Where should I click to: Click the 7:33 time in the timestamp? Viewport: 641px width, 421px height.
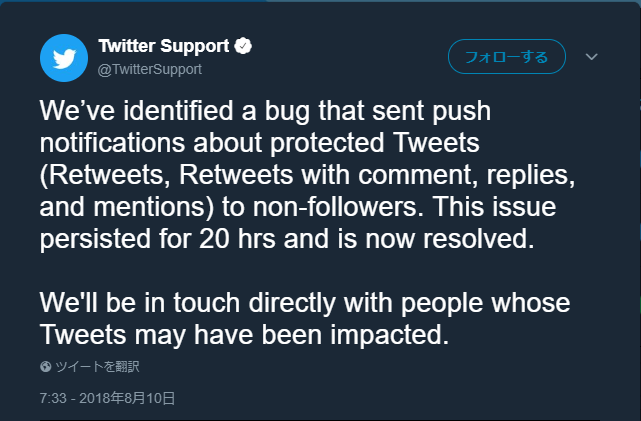point(53,398)
